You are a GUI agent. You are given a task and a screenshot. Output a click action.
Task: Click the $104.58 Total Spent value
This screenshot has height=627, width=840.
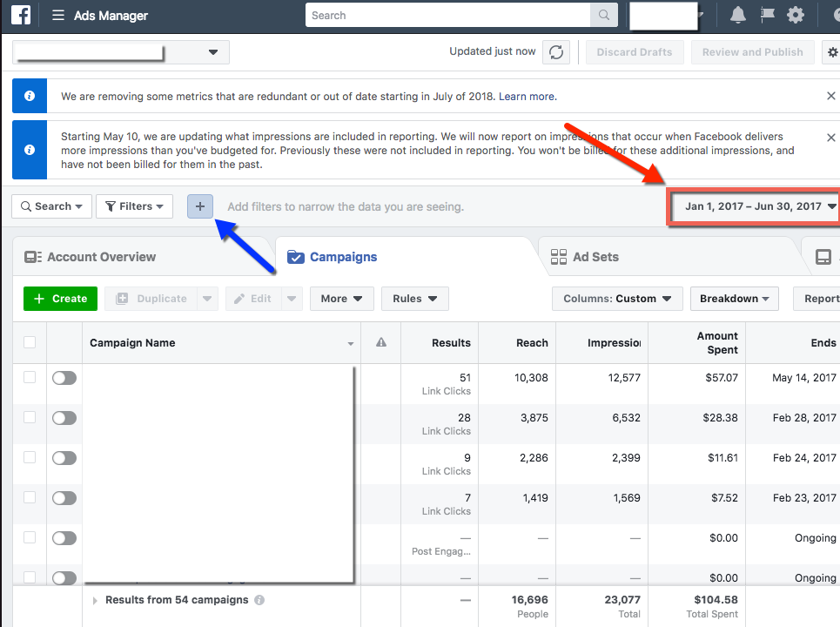click(716, 600)
